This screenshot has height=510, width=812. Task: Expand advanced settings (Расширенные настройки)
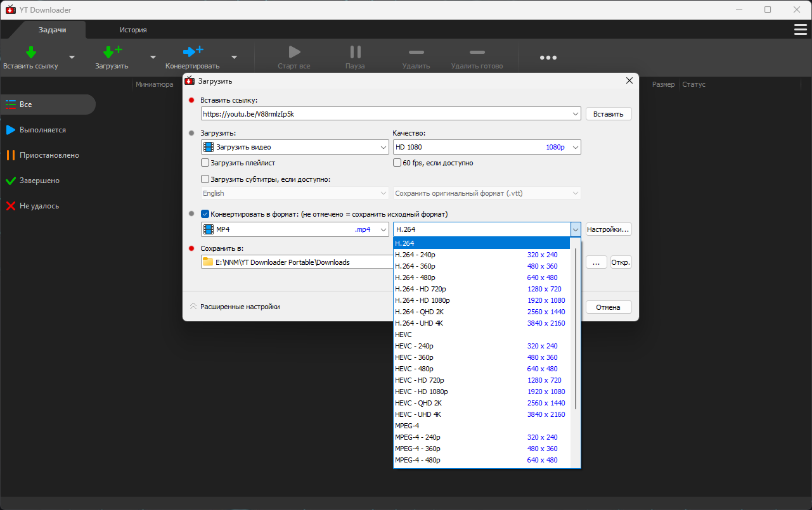[235, 307]
